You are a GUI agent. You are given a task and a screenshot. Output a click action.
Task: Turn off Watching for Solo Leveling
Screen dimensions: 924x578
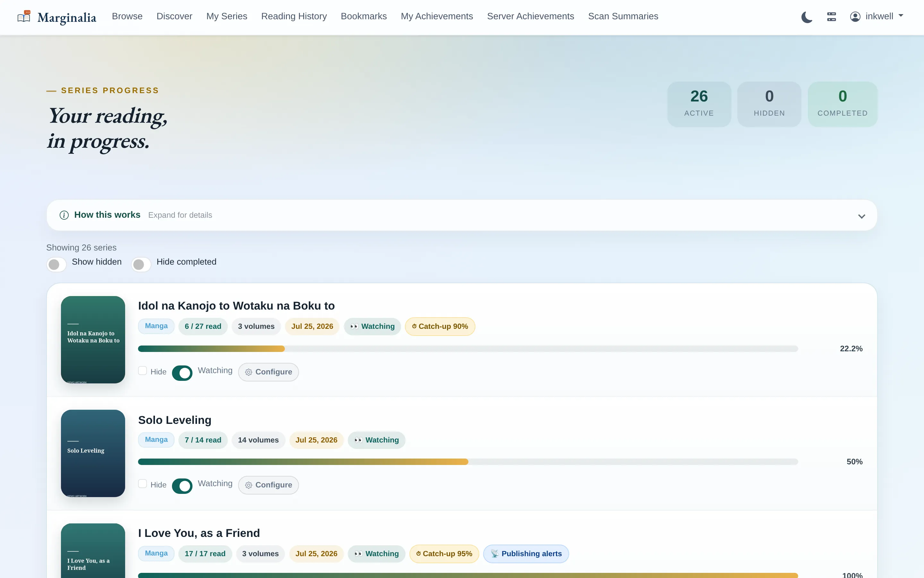pos(182,486)
